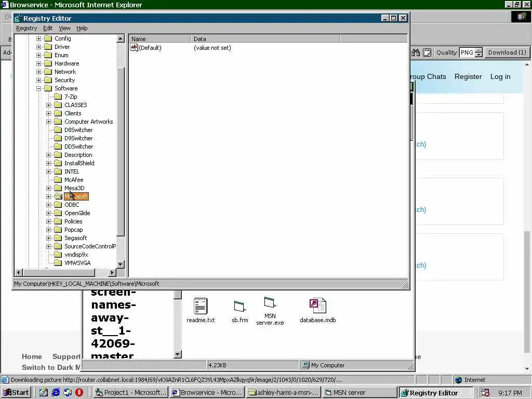532x399 pixels.
Task: Select the SourceCodeControlP key
Action: 90,246
